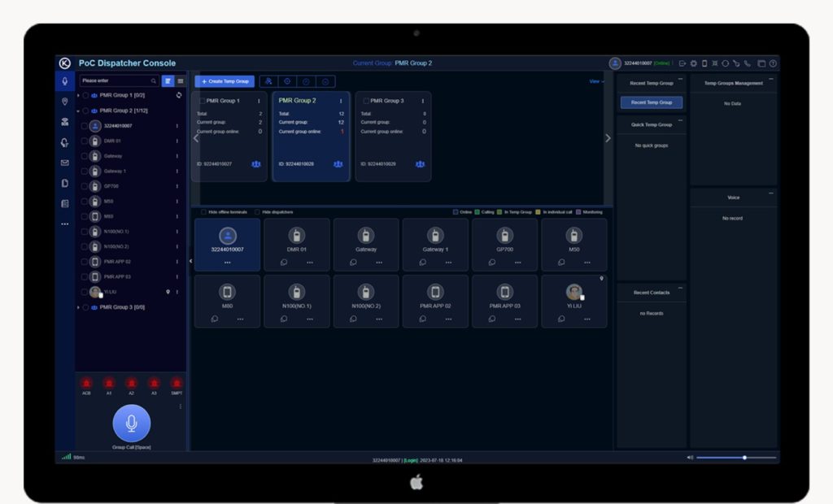Open the Yi LIU tree row three-dot menu
833x504 pixels.
coord(177,292)
